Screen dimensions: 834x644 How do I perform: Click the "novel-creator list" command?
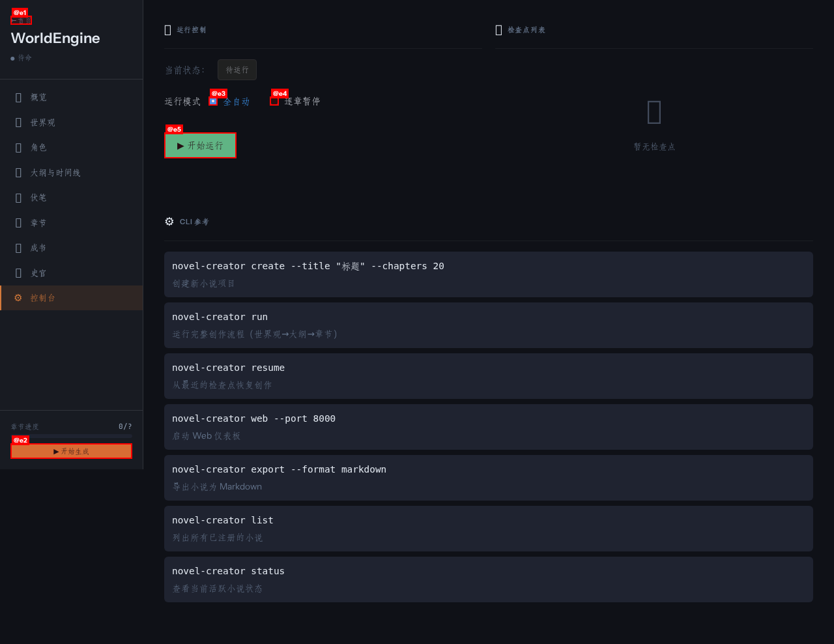[x=223, y=520]
